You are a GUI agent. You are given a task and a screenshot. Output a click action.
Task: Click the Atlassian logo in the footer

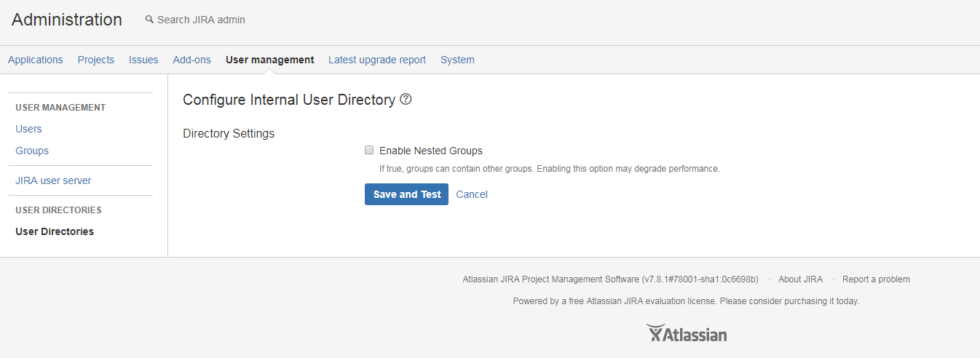pyautogui.click(x=687, y=334)
